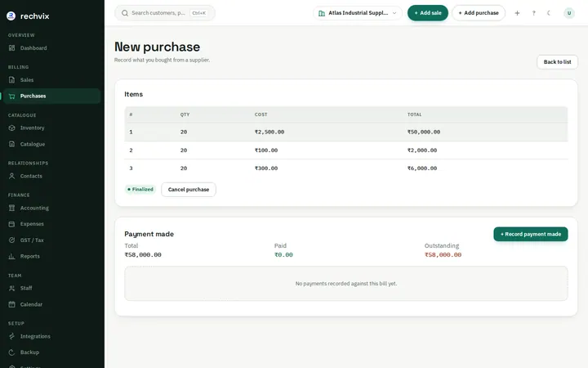Image resolution: width=588 pixels, height=368 pixels.
Task: Click Record payment made button
Action: tap(531, 235)
